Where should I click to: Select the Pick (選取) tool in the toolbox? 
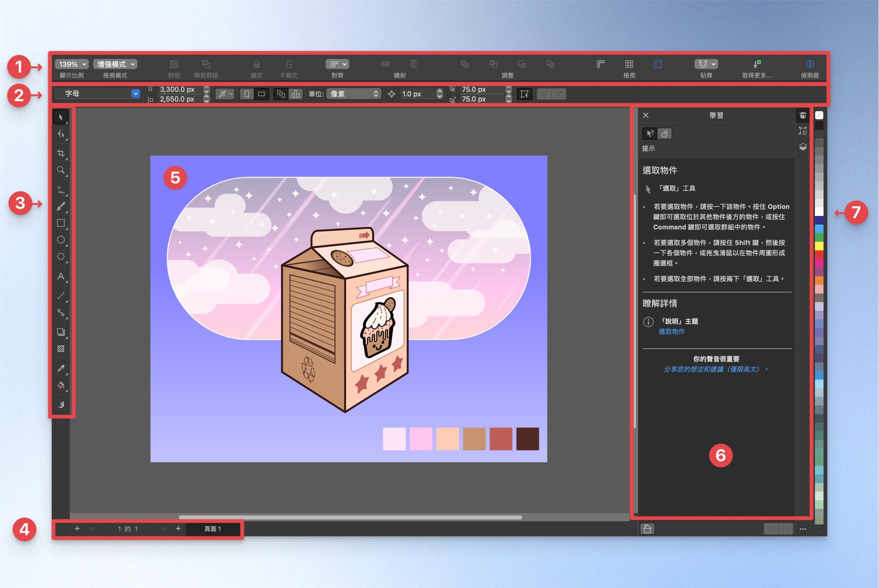[61, 117]
